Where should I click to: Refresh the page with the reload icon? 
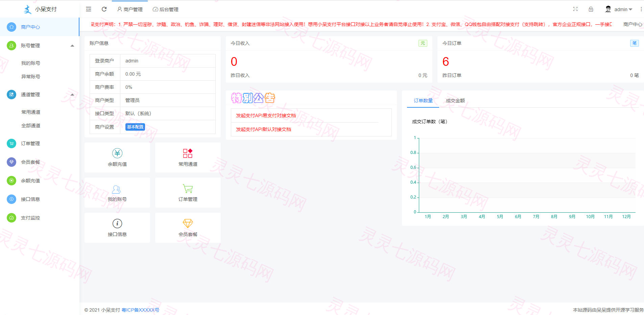tap(104, 9)
